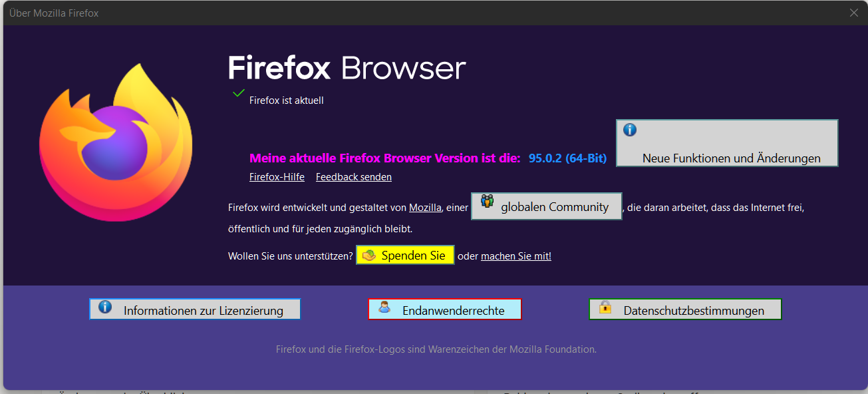
Task: Click the Über Mozilla Firefox title bar text
Action: coord(54,13)
